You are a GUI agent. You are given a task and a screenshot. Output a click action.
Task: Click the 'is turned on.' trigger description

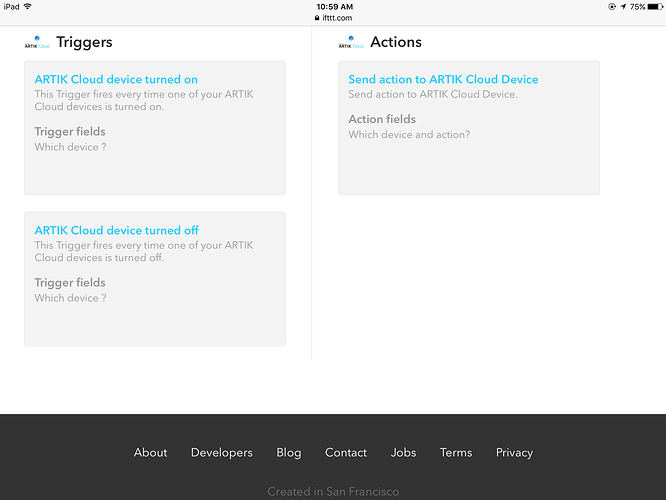tap(144, 100)
